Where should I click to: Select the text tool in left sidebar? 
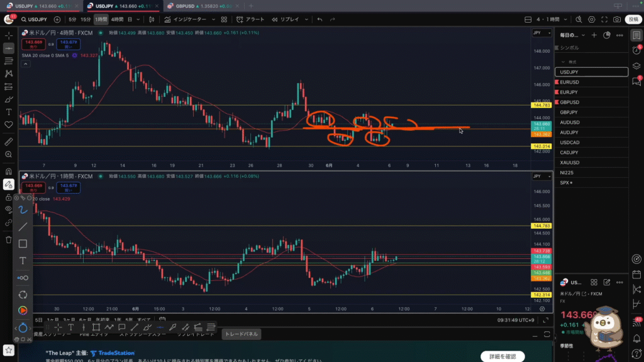coord(9,112)
